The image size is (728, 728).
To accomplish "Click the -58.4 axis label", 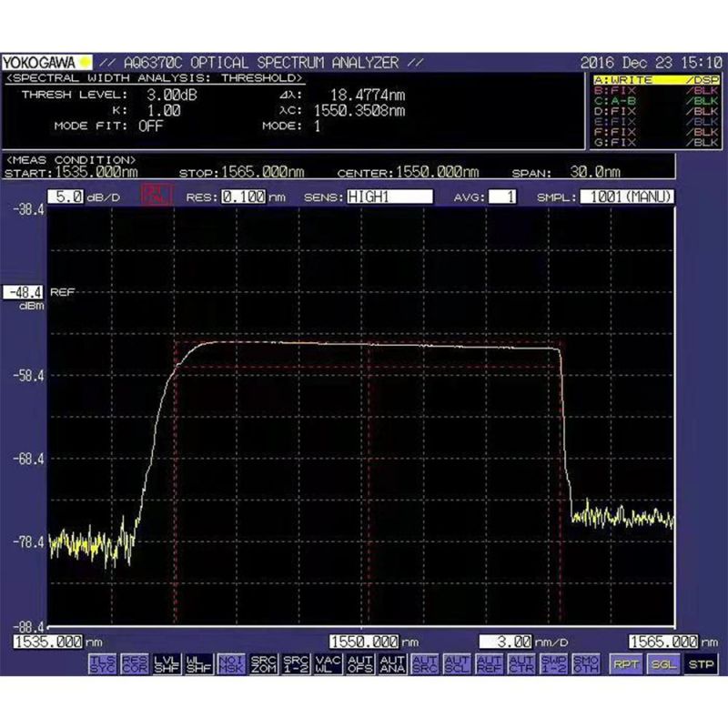I will click(29, 376).
